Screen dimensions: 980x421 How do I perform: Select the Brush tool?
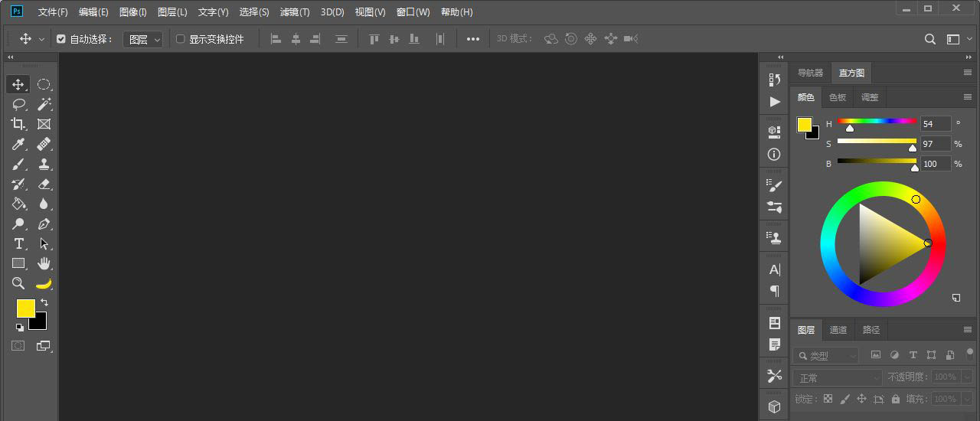pyautogui.click(x=18, y=164)
